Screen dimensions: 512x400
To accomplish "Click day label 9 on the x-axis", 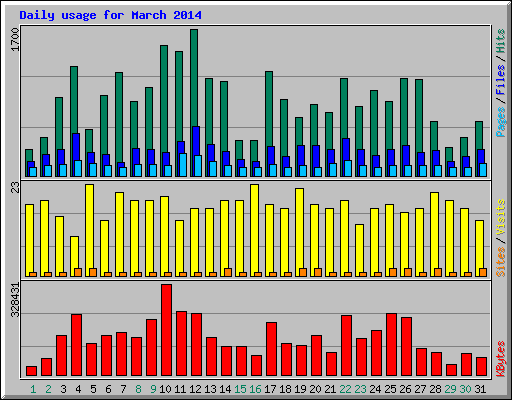I will coord(153,389).
